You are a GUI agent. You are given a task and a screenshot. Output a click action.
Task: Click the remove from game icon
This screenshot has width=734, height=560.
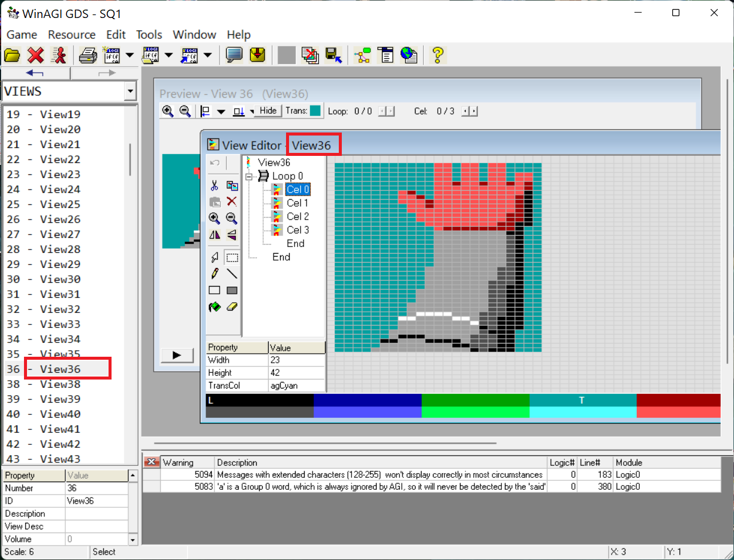click(x=310, y=56)
